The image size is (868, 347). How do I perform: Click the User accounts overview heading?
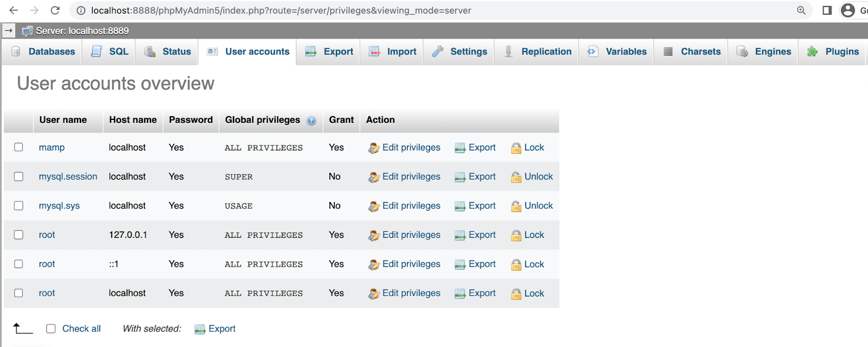tap(116, 83)
